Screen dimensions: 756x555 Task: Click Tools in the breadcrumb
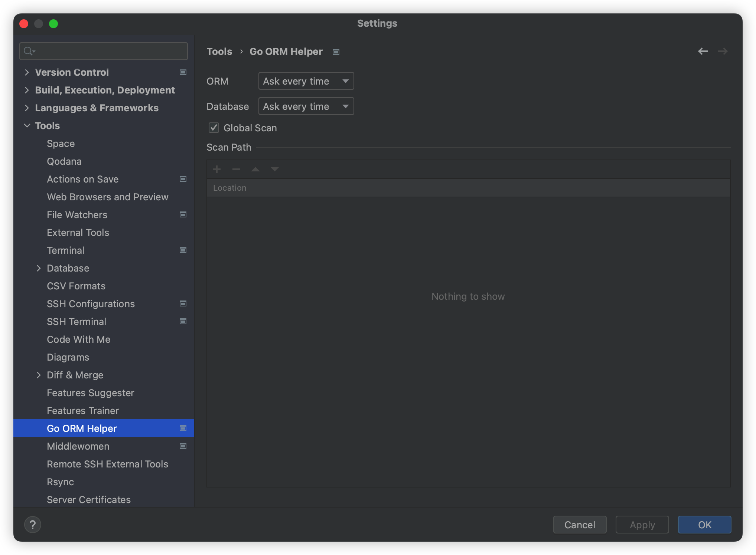[x=219, y=52]
